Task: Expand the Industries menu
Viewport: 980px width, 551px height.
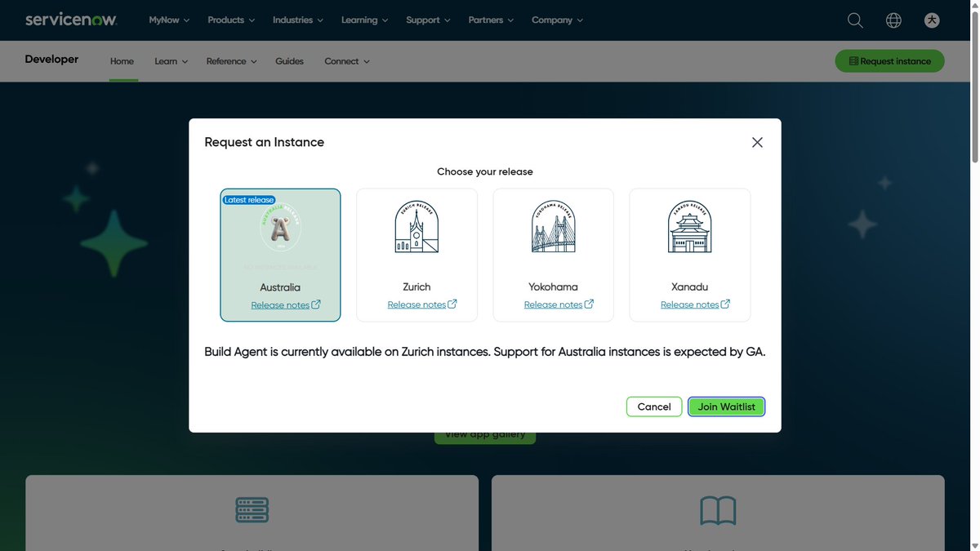Action: [298, 20]
